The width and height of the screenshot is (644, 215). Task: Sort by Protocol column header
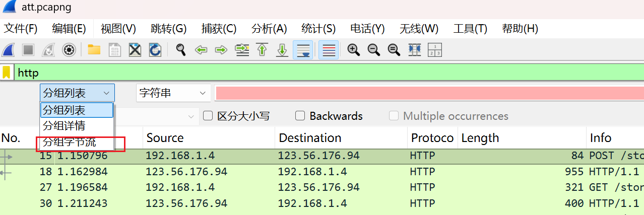click(x=433, y=138)
